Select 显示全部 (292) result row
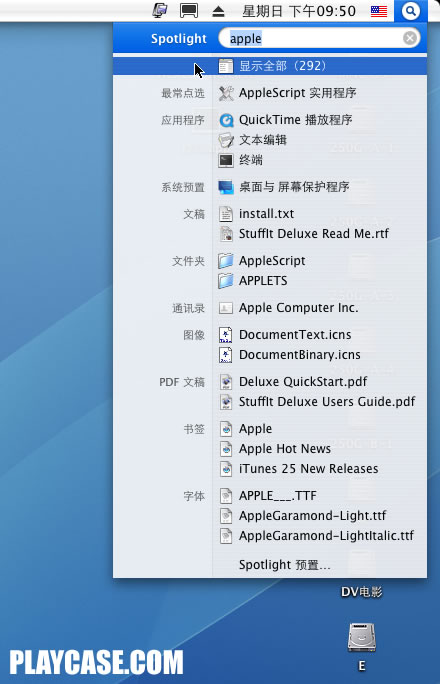The width and height of the screenshot is (440, 684). click(x=270, y=66)
